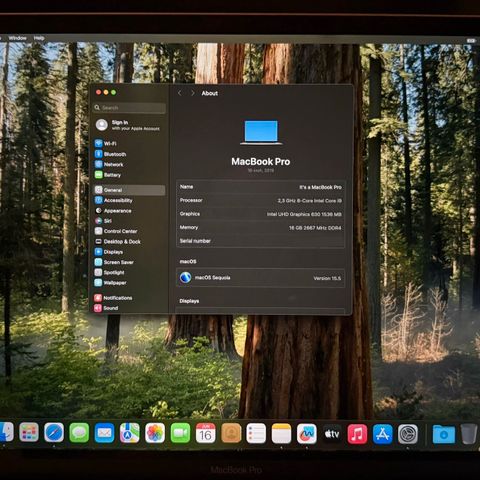Open the Trash in Dock
480x480 pixels.
pyautogui.click(x=469, y=434)
